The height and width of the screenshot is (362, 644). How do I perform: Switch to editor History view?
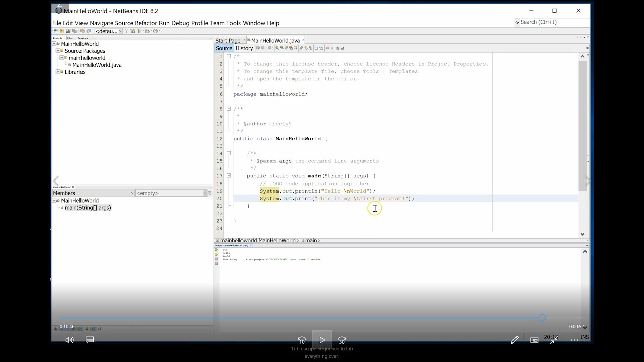[x=244, y=48]
